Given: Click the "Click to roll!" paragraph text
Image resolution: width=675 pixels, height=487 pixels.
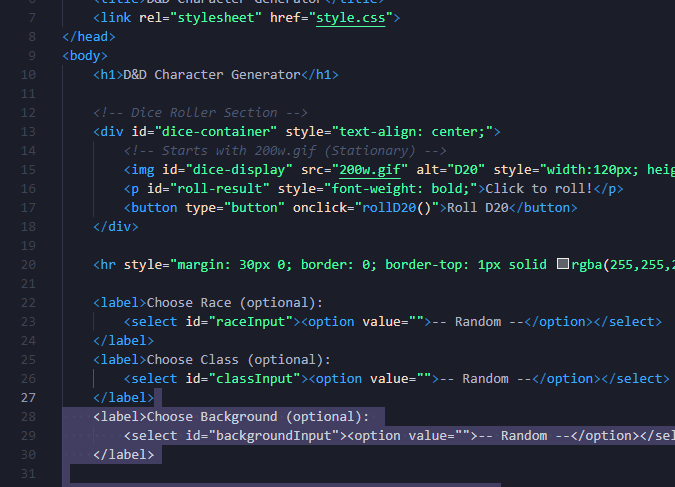Looking at the screenshot, I should pos(548,189).
